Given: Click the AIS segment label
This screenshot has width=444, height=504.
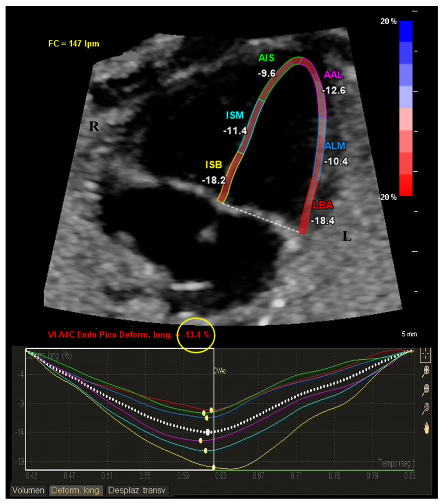Looking at the screenshot, I should click(x=266, y=58).
